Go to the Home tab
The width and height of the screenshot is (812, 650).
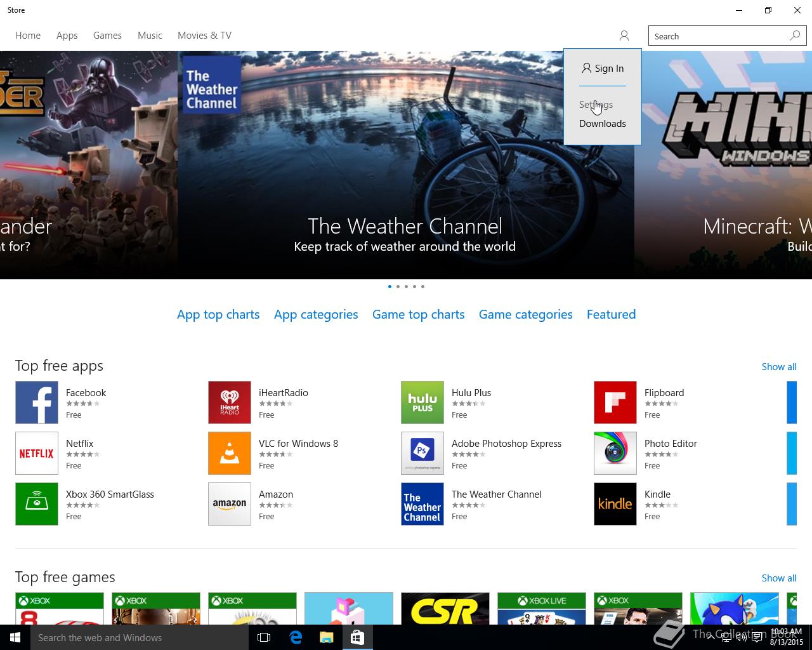coord(28,36)
